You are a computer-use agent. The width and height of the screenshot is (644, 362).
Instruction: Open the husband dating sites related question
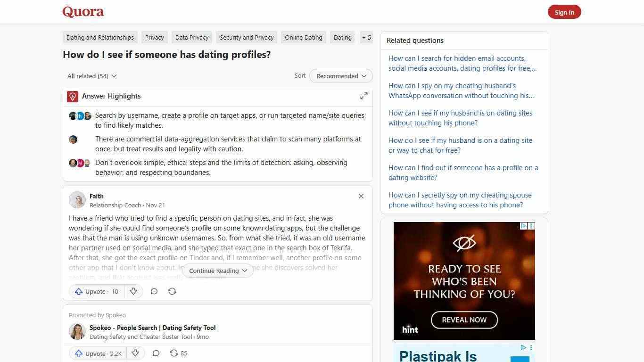click(460, 118)
